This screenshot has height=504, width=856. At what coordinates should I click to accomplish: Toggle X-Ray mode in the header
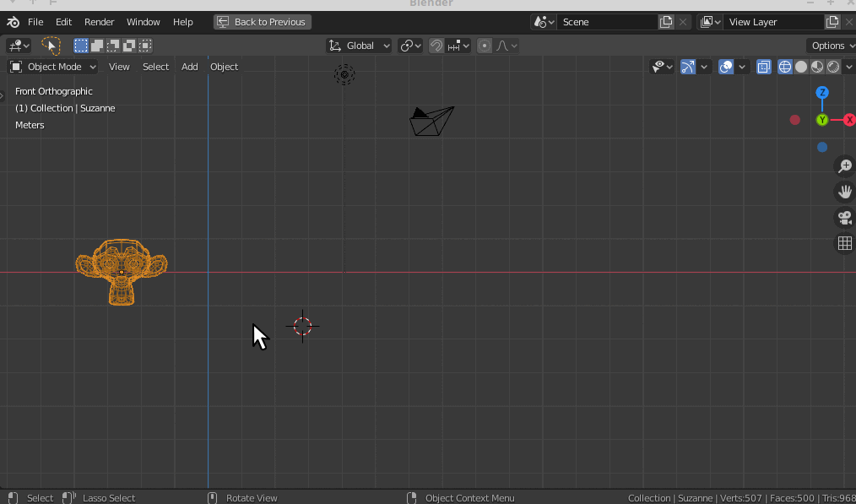763,66
